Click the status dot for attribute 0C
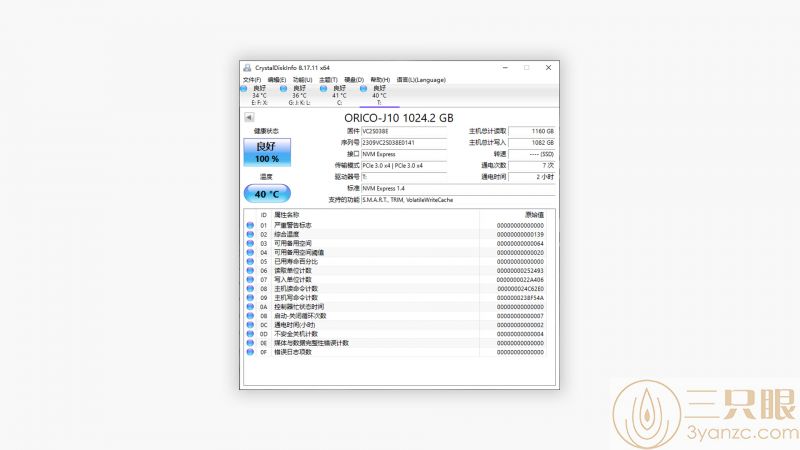Image resolution: width=800 pixels, height=450 pixels. tap(250, 324)
